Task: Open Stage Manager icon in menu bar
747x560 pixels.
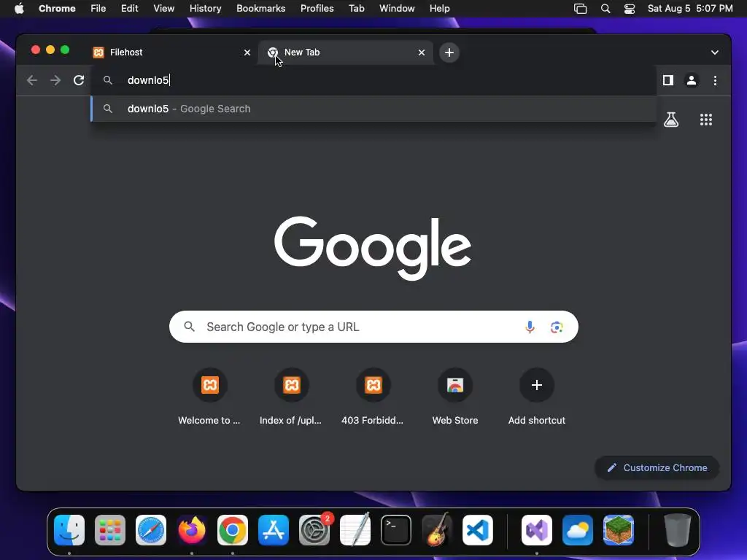Action: [x=580, y=9]
